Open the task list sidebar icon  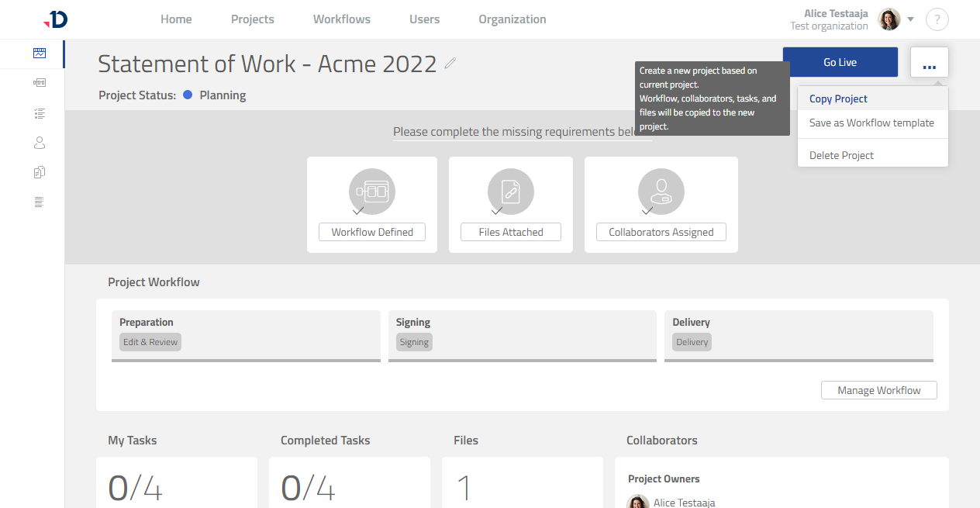[x=40, y=113]
